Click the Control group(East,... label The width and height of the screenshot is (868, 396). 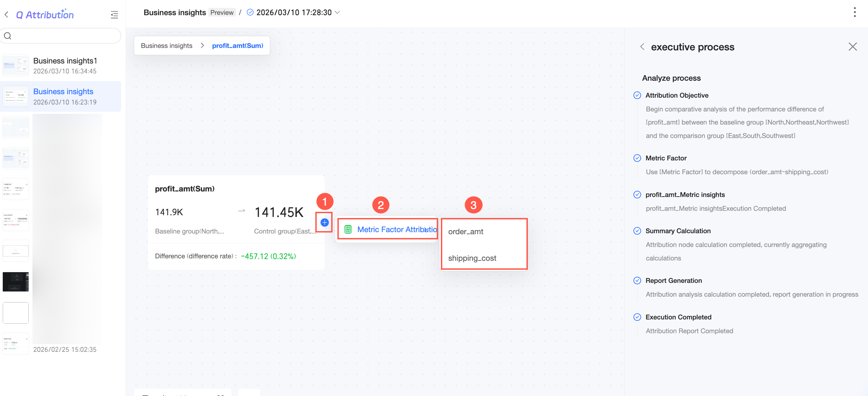pos(285,231)
